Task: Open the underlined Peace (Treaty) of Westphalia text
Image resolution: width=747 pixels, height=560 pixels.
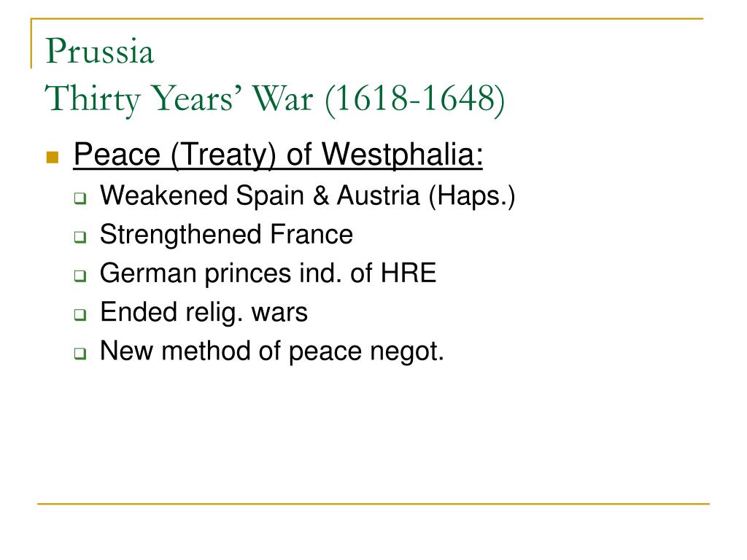Action: (278, 155)
